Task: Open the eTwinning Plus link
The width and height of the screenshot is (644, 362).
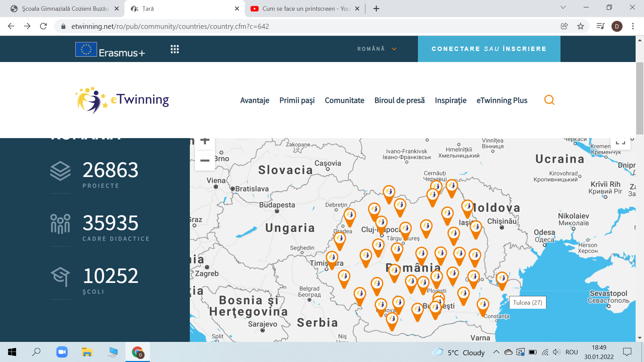Action: [x=502, y=100]
